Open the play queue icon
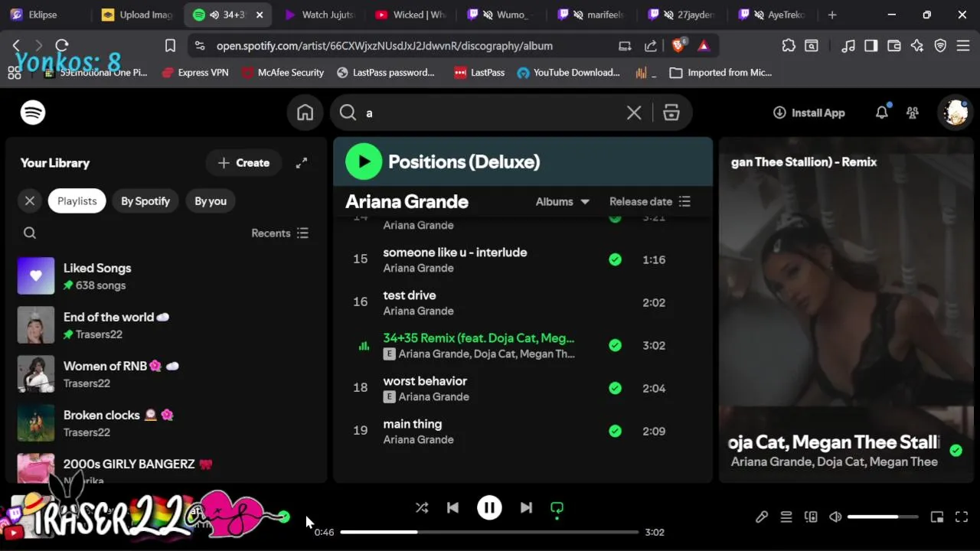This screenshot has width=980, height=551. pos(786,517)
